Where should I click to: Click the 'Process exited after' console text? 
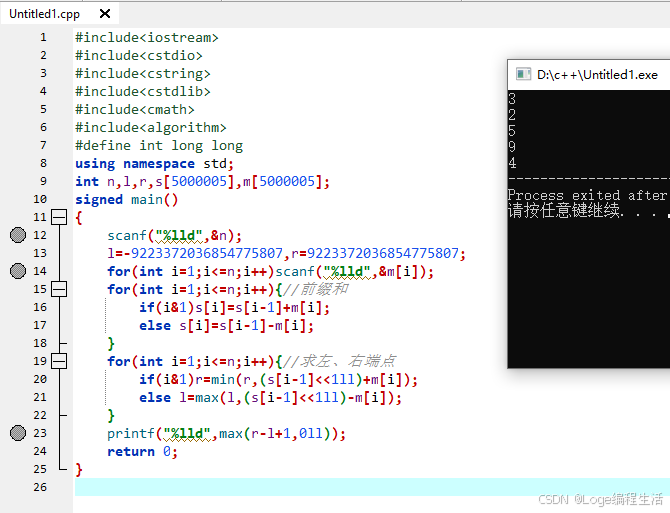click(x=587, y=195)
